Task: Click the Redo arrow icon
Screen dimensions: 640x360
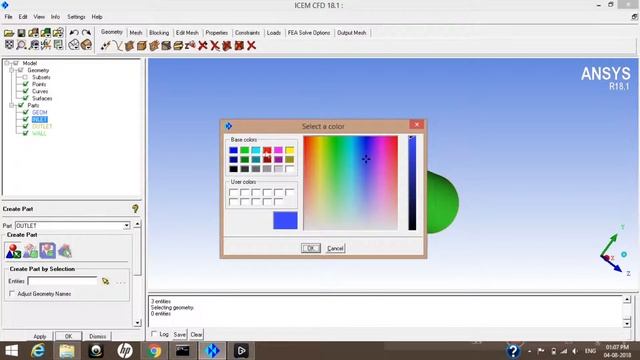Action: tap(86, 33)
